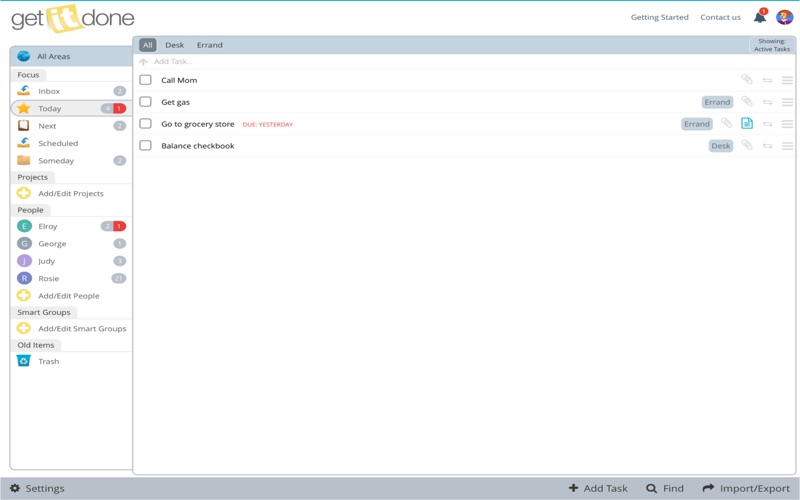Click the notifications bell icon

(x=759, y=17)
